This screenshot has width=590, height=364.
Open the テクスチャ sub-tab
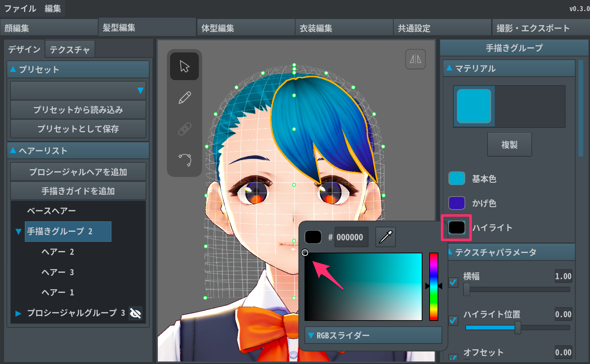(70, 49)
